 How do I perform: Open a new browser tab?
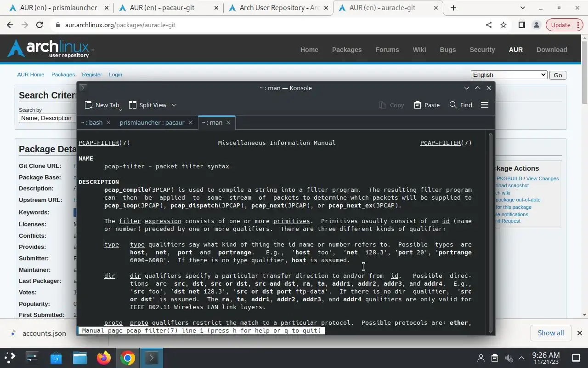(x=453, y=8)
